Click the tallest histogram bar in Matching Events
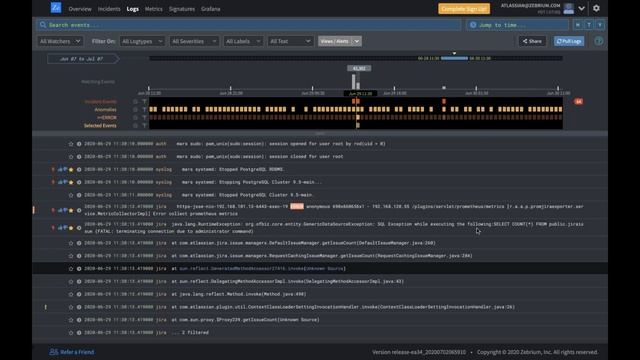The width and height of the screenshot is (640, 360). pos(353,82)
